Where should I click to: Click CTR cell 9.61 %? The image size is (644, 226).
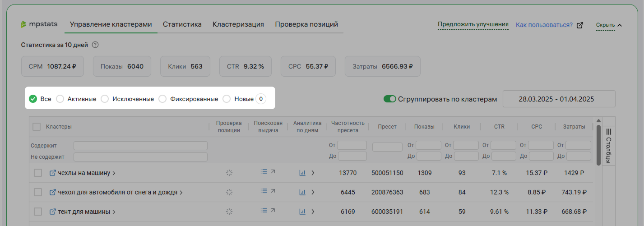coord(499,212)
